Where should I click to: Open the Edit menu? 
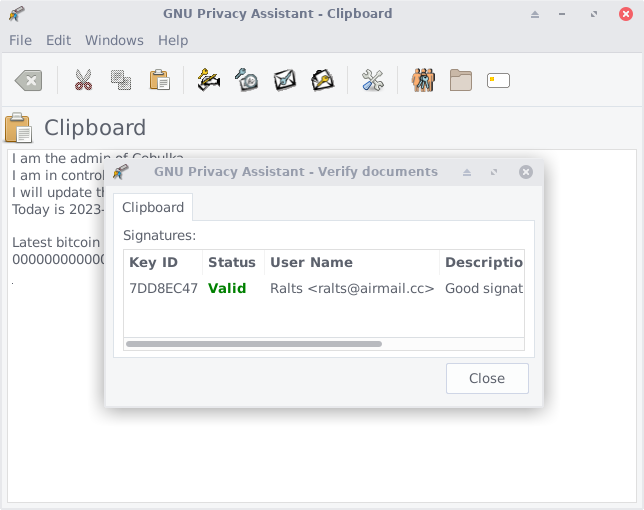(58, 40)
